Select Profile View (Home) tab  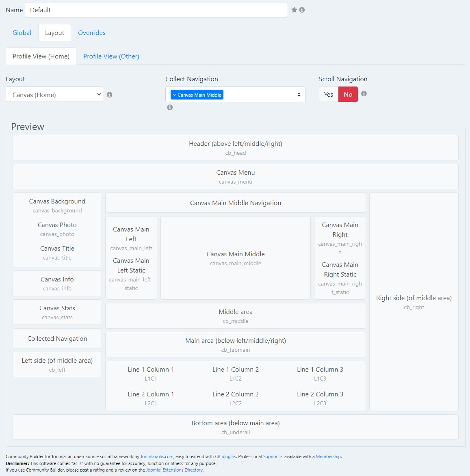tap(41, 56)
